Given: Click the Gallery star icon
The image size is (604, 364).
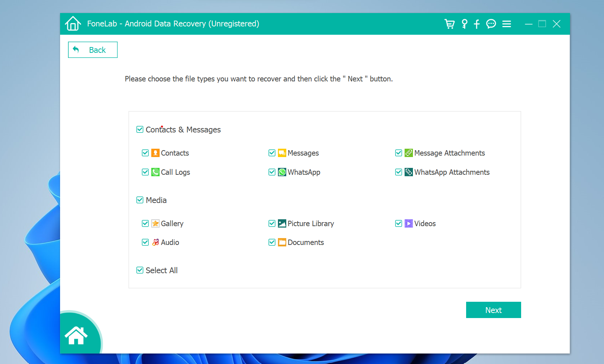Looking at the screenshot, I should 155,223.
